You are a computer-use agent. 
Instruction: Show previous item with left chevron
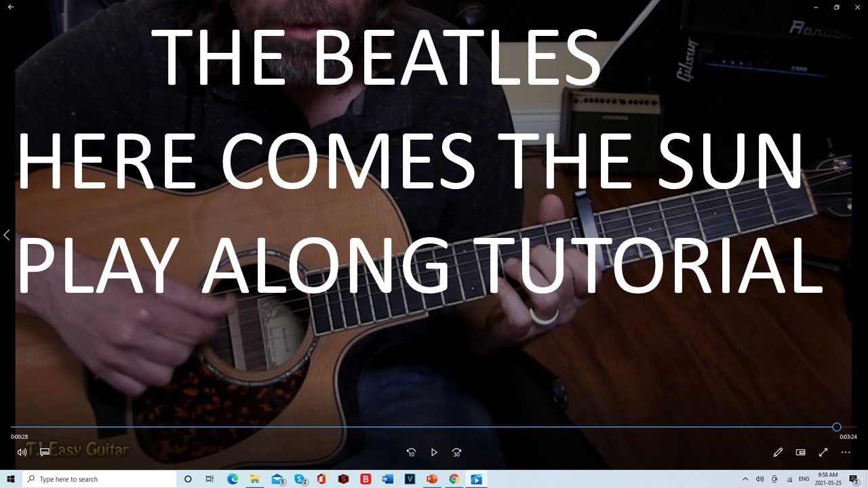(x=7, y=235)
